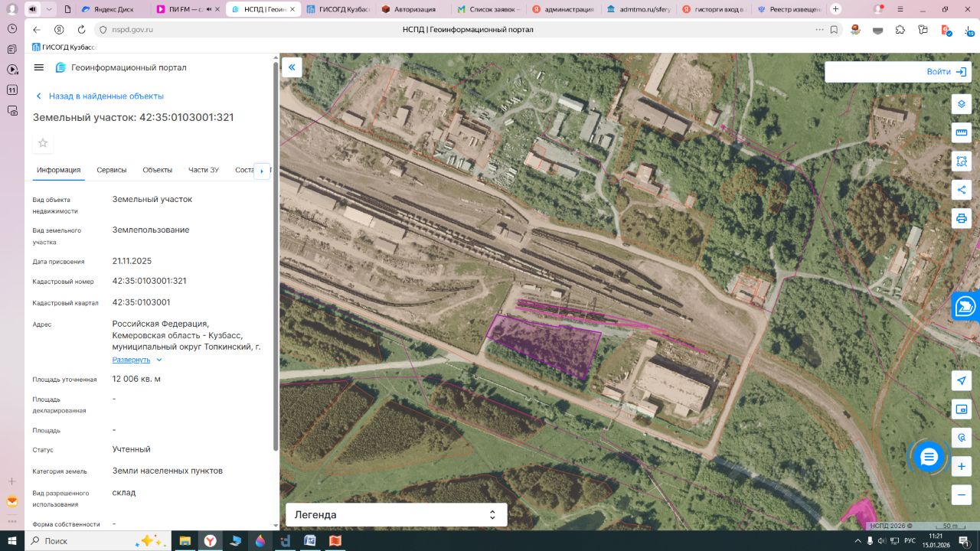Expand the Легенда panel
This screenshot has width=980, height=551.
(x=397, y=515)
